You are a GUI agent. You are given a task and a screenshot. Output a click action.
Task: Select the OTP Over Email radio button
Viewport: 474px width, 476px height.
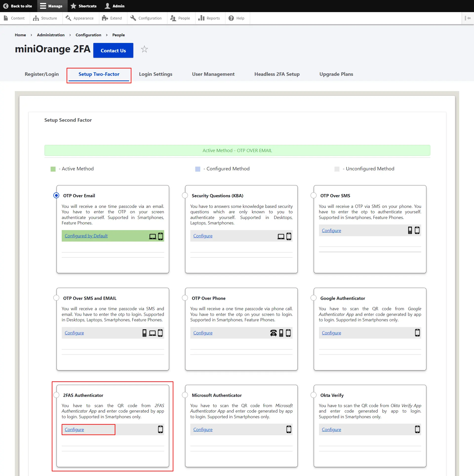tap(56, 195)
